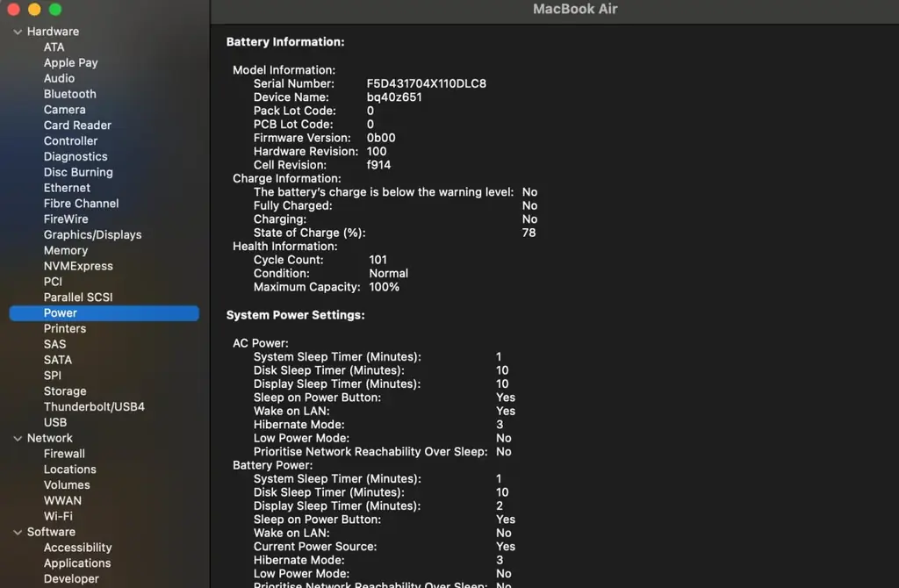Open Applications under Software
Viewport: 899px width, 588px height.
(77, 563)
